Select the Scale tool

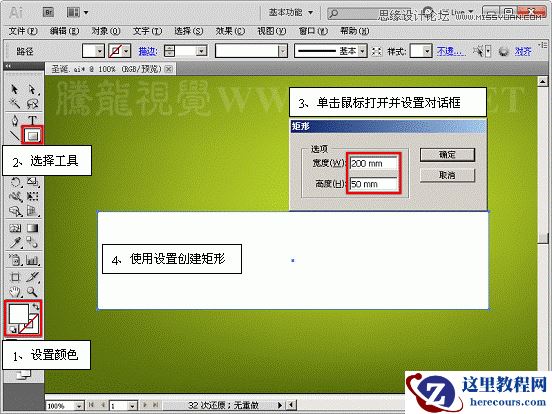32,182
